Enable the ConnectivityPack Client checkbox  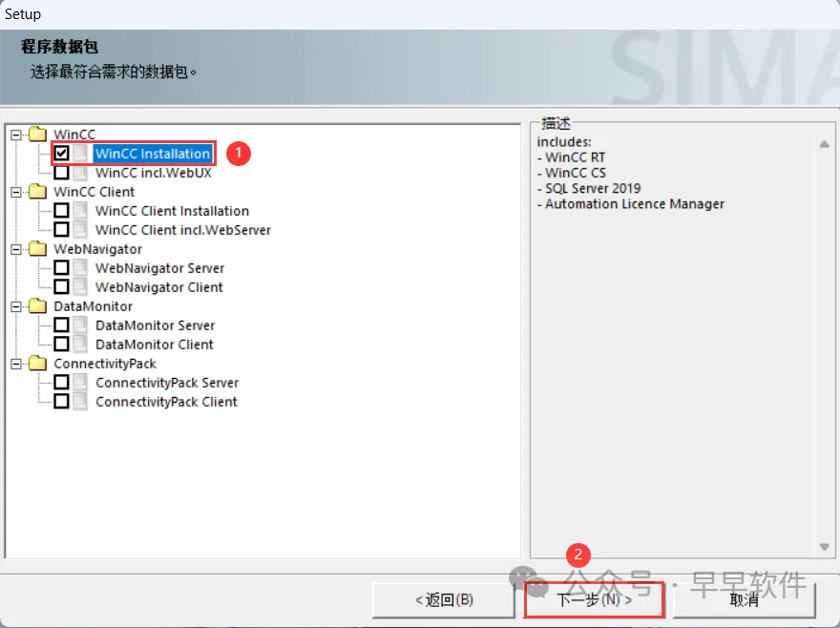tap(62, 402)
